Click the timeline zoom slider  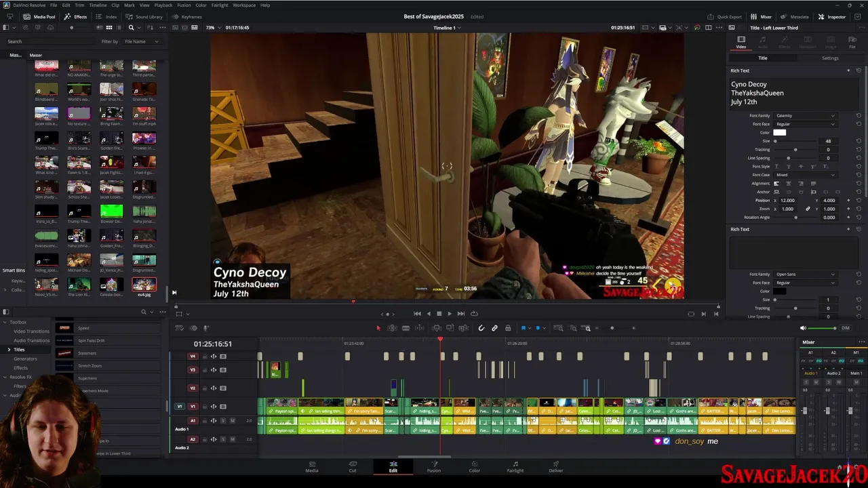point(612,328)
